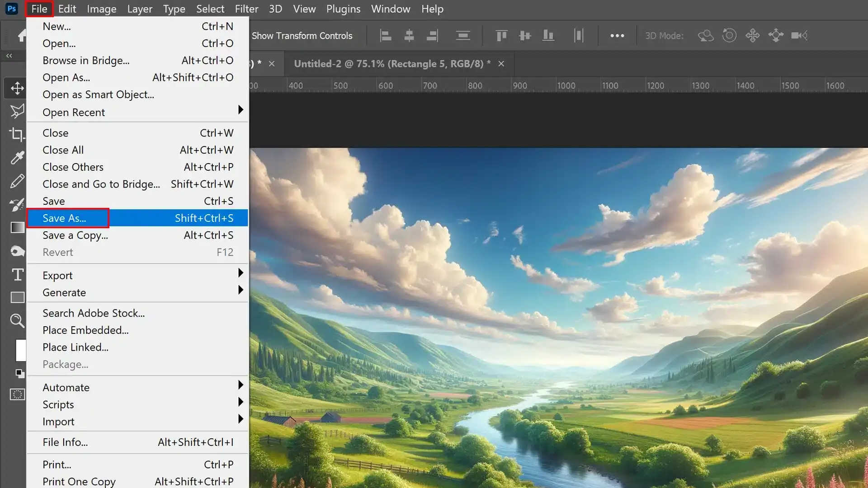Click 3D Orbit camera icon
This screenshot has height=488, width=868.
coord(706,35)
